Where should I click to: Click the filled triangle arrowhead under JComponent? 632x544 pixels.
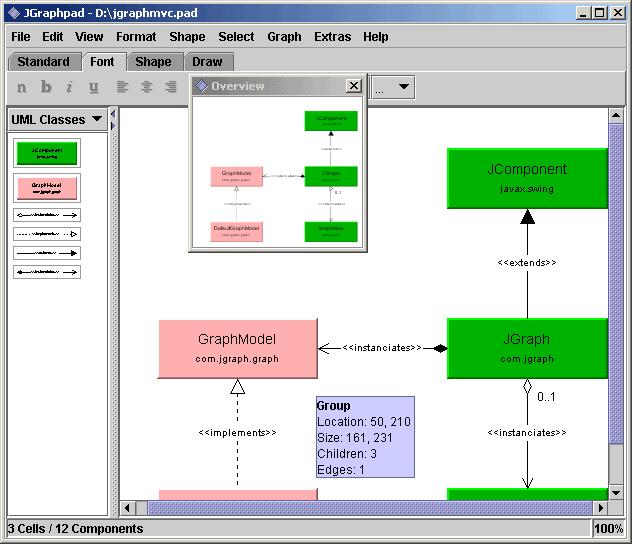(527, 217)
